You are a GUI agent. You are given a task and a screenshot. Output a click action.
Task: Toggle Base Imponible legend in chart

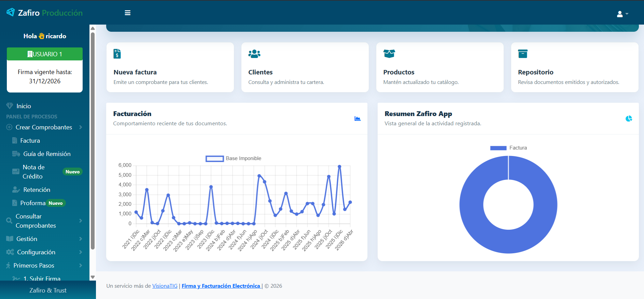tap(234, 158)
